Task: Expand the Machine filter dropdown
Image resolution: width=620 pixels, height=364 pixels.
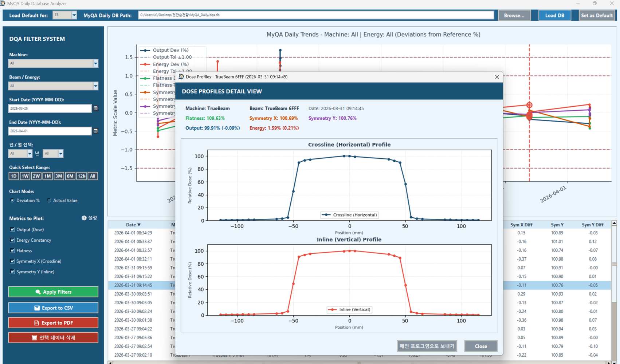Action: tap(95, 63)
